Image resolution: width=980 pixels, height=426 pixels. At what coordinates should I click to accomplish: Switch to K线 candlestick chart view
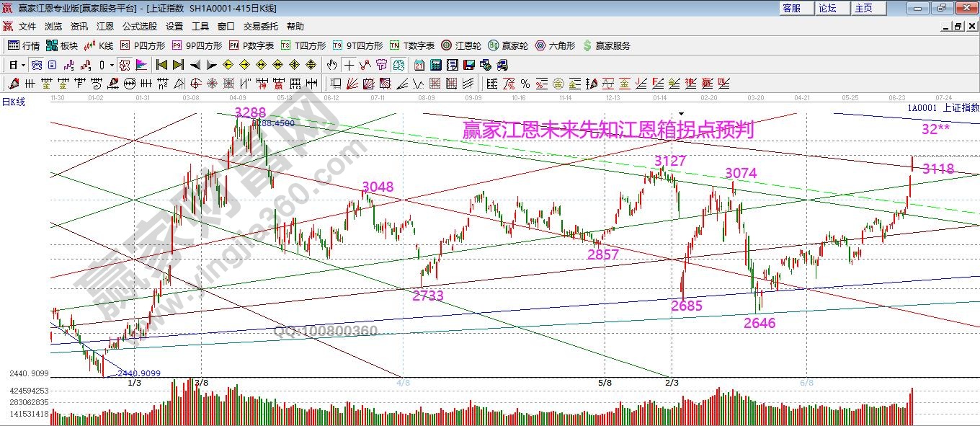[x=99, y=45]
